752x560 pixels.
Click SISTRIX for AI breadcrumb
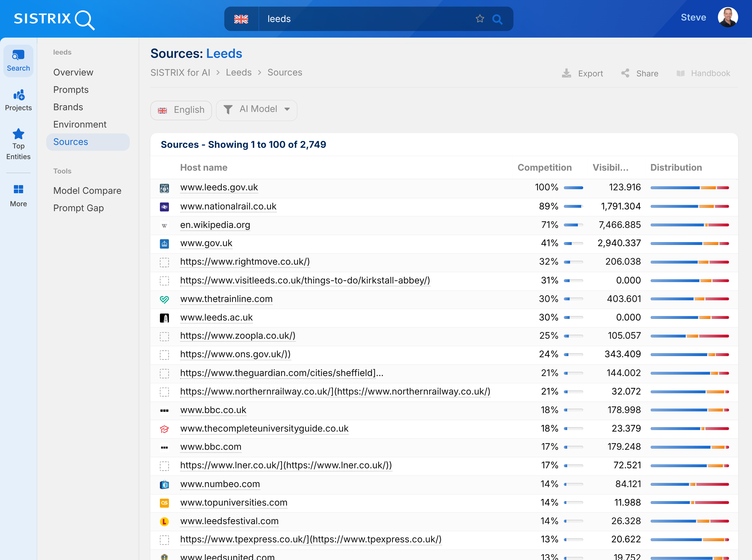tap(180, 72)
